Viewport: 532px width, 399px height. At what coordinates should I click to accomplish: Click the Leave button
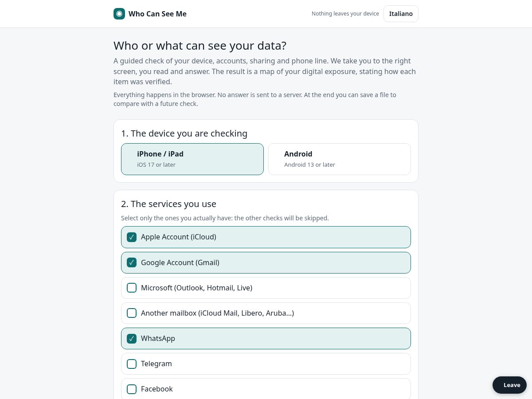tap(509, 385)
